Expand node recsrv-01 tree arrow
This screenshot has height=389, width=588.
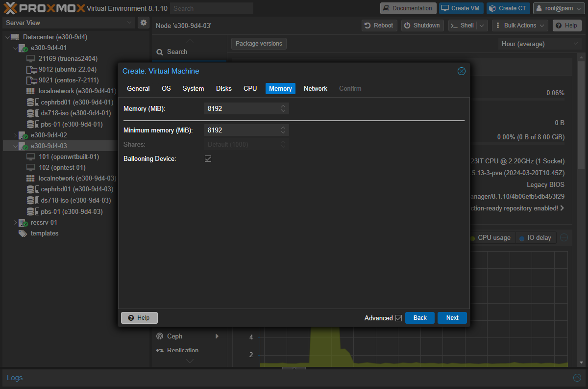coord(15,222)
